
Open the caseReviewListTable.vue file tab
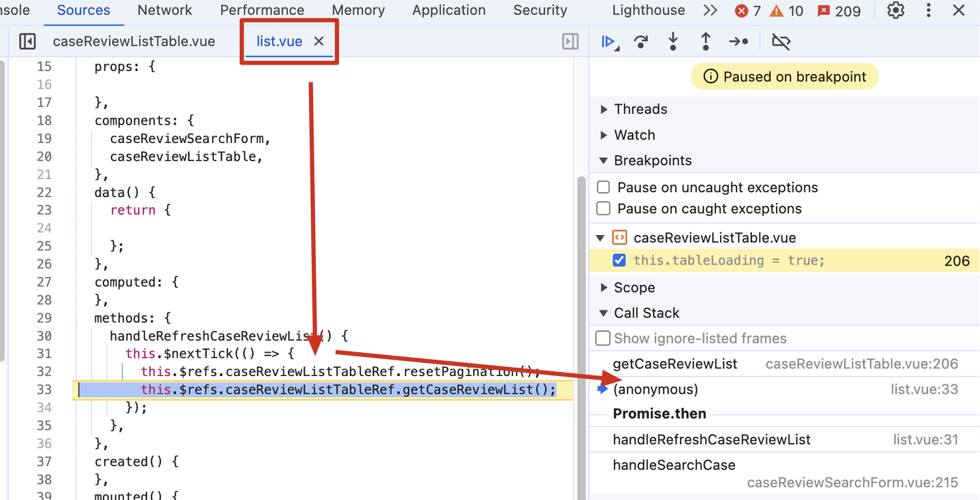[x=134, y=42]
